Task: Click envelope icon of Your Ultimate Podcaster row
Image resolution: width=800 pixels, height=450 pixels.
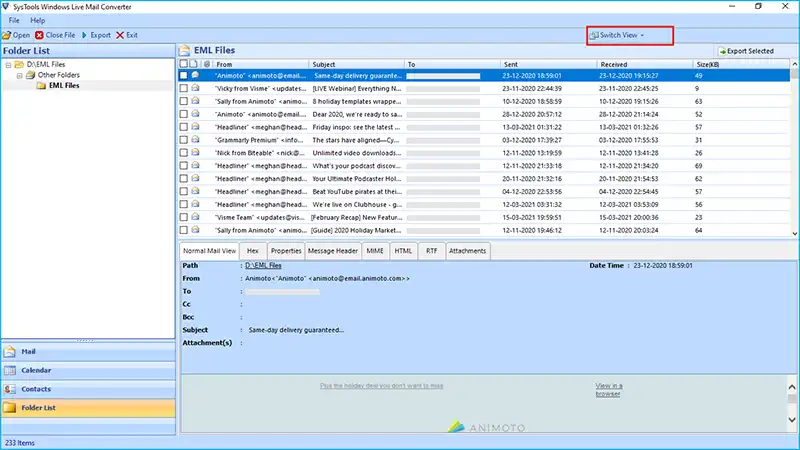Action: [195, 178]
